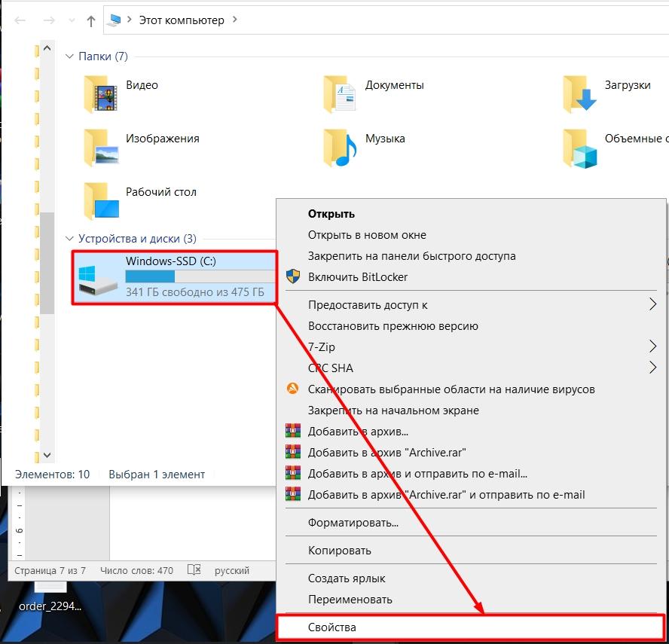Choose Добавить в архив и отправить по e-mail...
The width and height of the screenshot is (669, 644).
(472, 474)
